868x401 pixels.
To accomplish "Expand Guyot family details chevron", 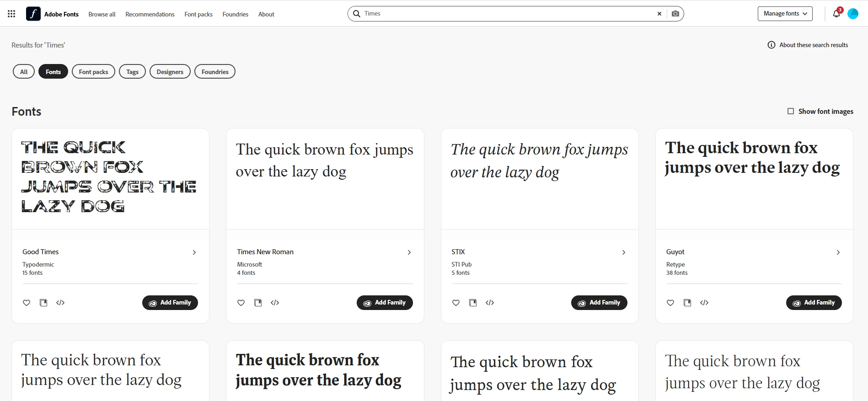I will coord(838,252).
